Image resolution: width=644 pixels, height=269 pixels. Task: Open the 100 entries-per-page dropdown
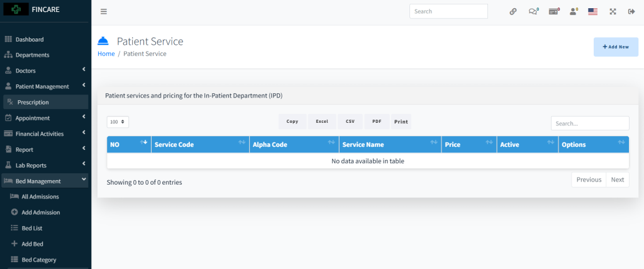pyautogui.click(x=118, y=122)
